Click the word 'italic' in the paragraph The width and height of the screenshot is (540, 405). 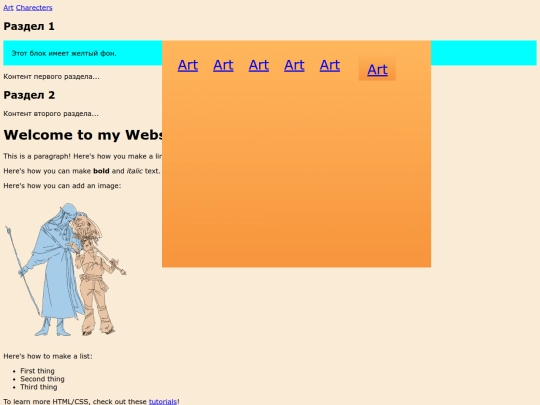(x=135, y=171)
